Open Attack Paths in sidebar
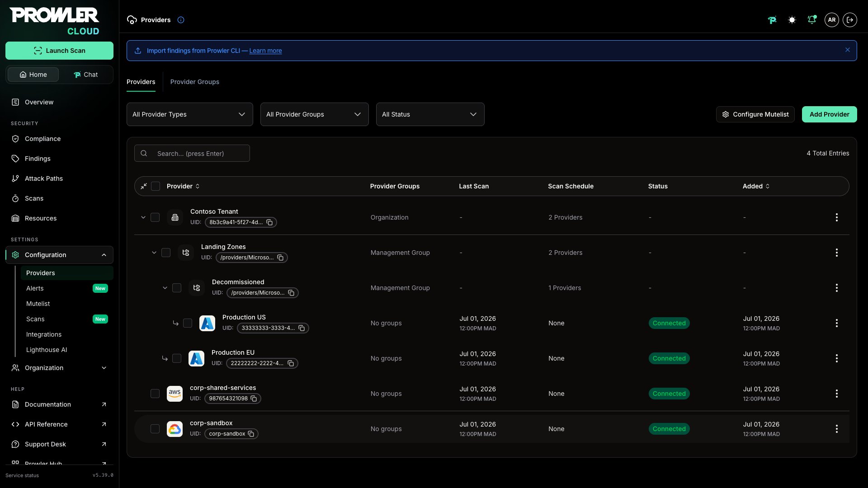The height and width of the screenshot is (488, 868). [x=59, y=178]
